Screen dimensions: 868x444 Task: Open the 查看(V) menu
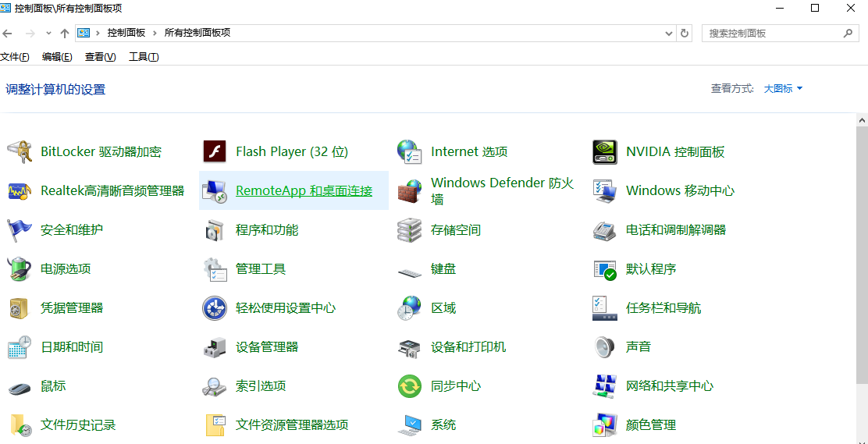coord(100,57)
